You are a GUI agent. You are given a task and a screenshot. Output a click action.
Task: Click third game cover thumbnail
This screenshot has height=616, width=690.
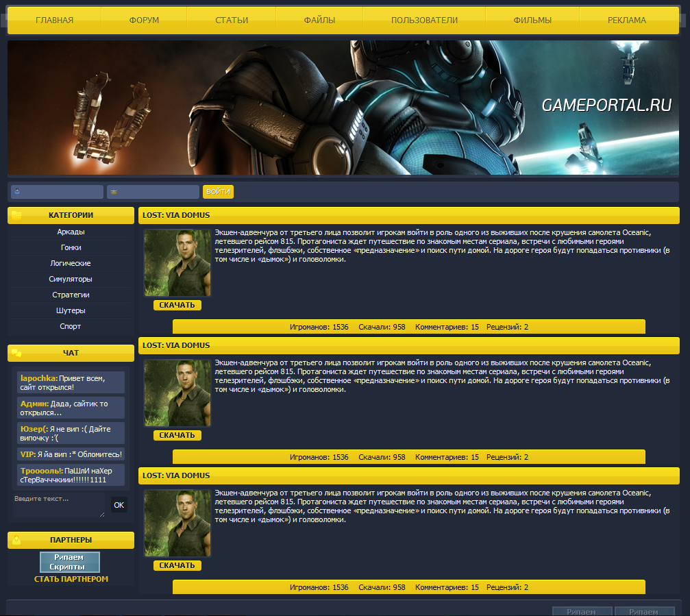pyautogui.click(x=177, y=523)
